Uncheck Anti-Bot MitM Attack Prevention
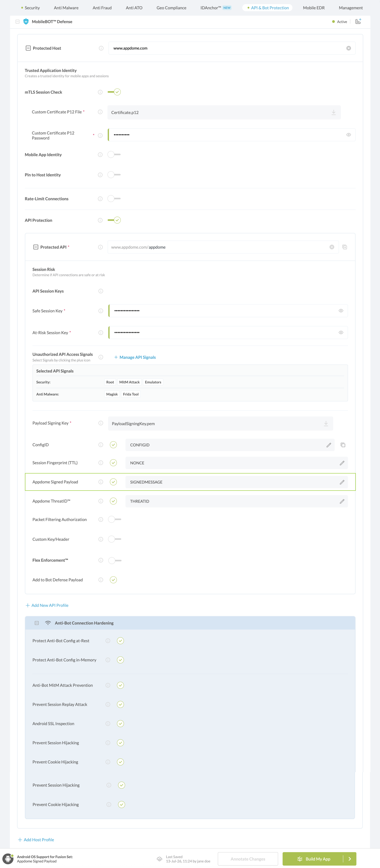 120,685
